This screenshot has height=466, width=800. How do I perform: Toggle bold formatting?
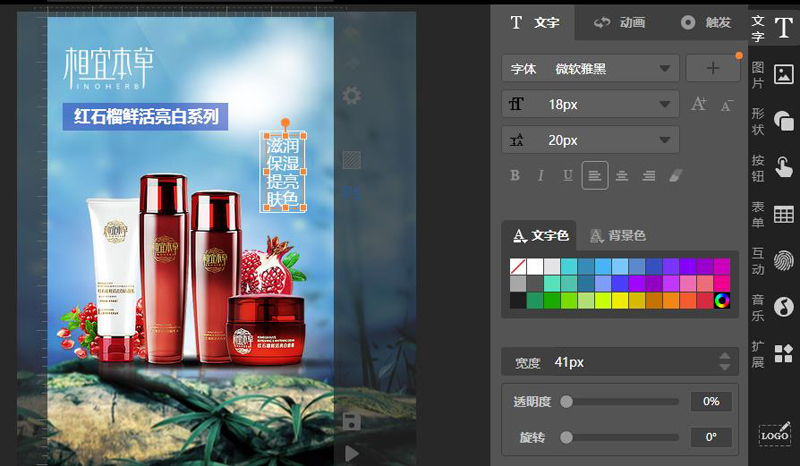(515, 176)
